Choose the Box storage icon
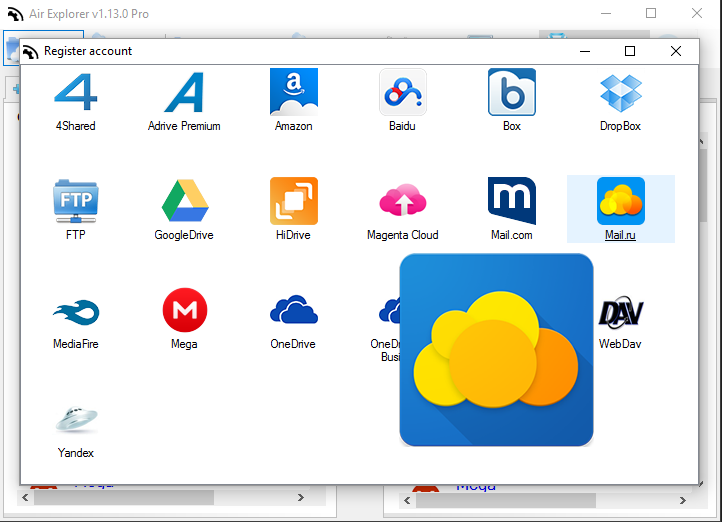The width and height of the screenshot is (722, 522). tap(512, 92)
